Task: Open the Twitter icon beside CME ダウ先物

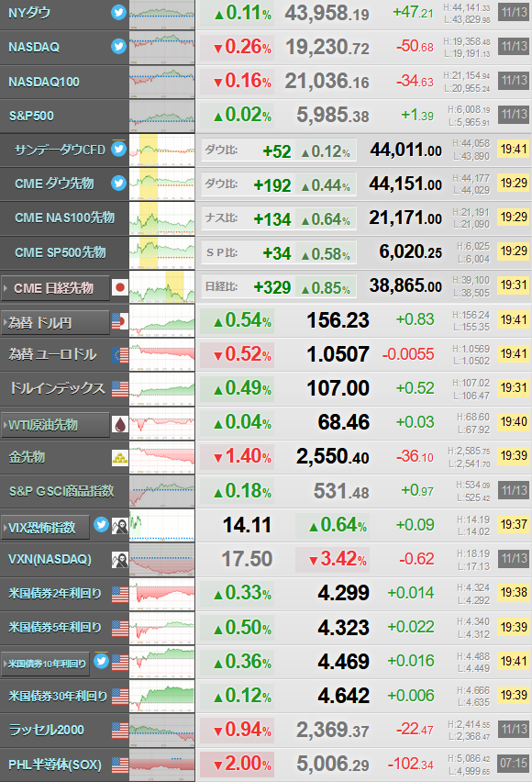Action: click(x=118, y=183)
